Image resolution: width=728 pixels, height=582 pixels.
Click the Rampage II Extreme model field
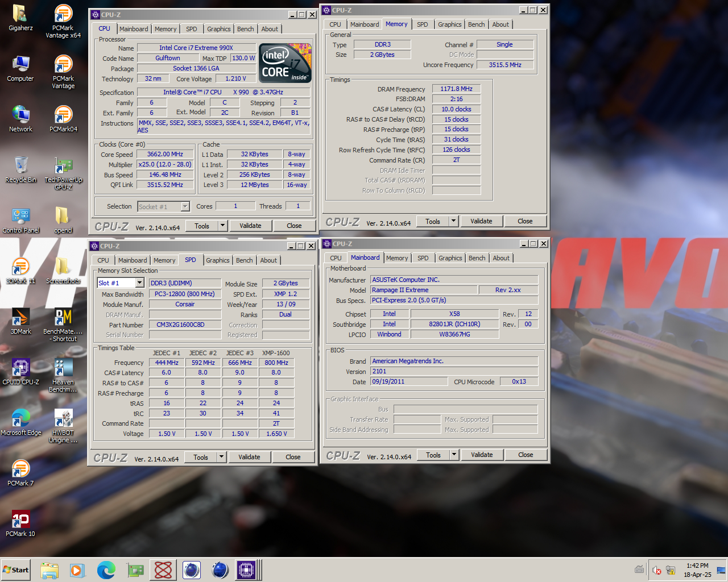[424, 290]
